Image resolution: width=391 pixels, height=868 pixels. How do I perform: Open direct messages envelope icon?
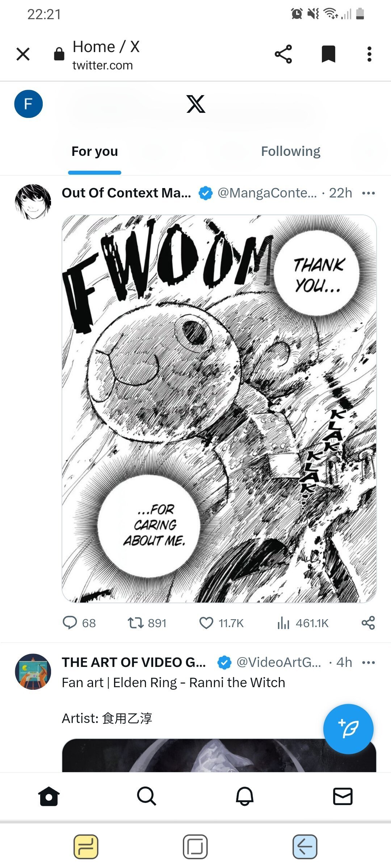pos(342,796)
